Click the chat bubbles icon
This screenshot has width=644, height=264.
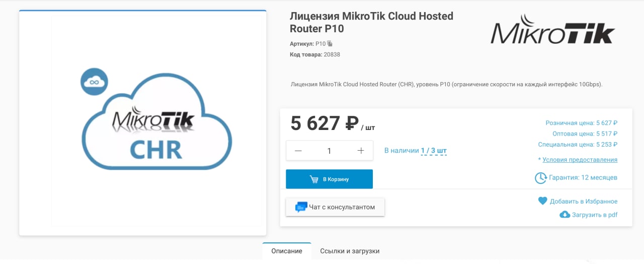[301, 207]
